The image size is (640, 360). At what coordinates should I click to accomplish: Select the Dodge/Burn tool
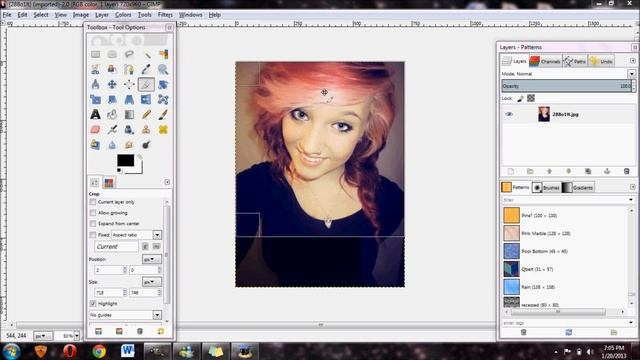[x=146, y=145]
